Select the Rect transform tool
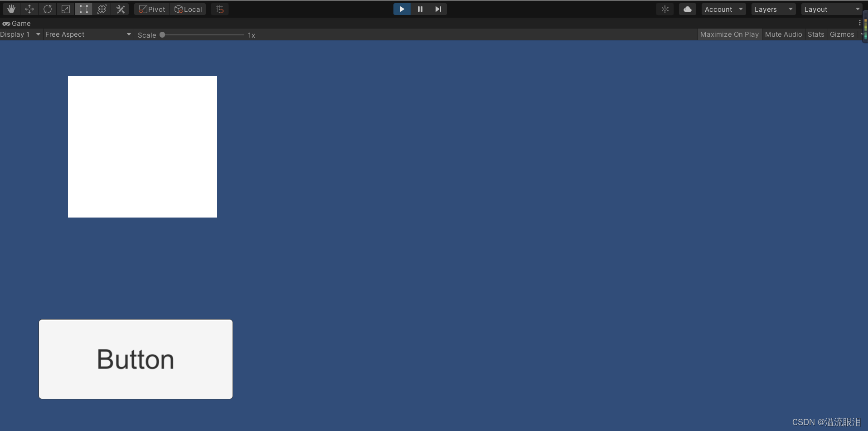 point(84,9)
